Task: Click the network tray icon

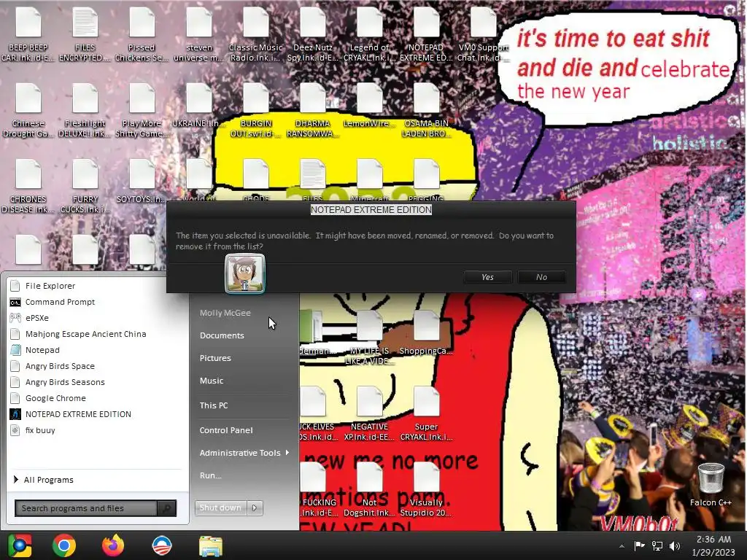Action: click(x=657, y=545)
